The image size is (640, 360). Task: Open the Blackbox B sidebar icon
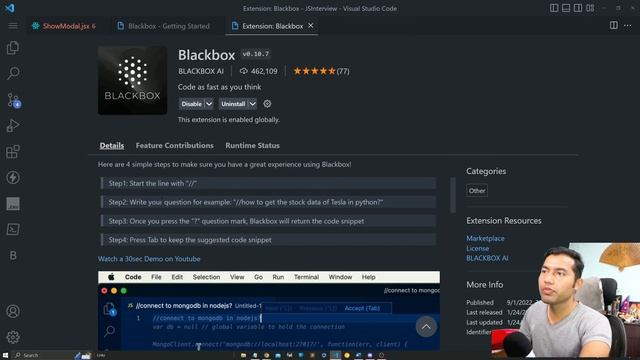coord(13,256)
